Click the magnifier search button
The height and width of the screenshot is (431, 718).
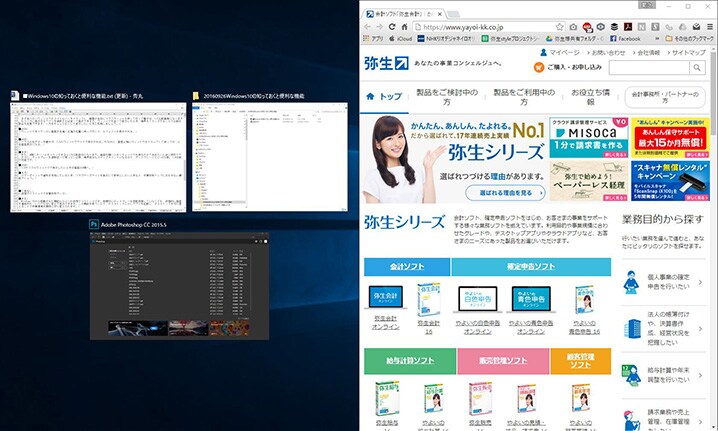pos(697,67)
